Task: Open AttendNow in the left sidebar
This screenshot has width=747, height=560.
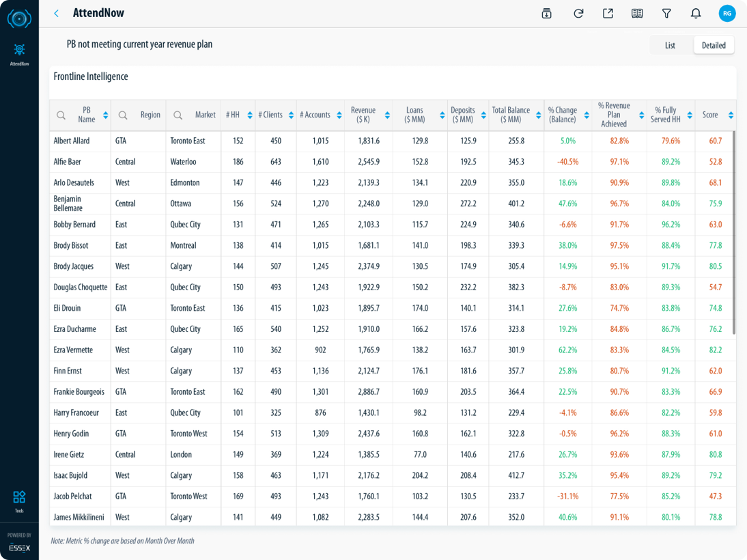Action: 19,54
